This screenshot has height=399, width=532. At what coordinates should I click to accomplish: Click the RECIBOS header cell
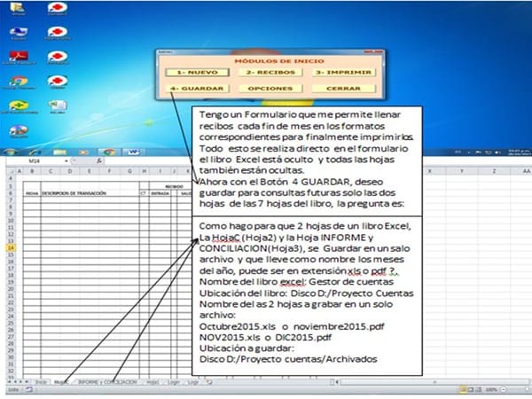pyautogui.click(x=174, y=186)
